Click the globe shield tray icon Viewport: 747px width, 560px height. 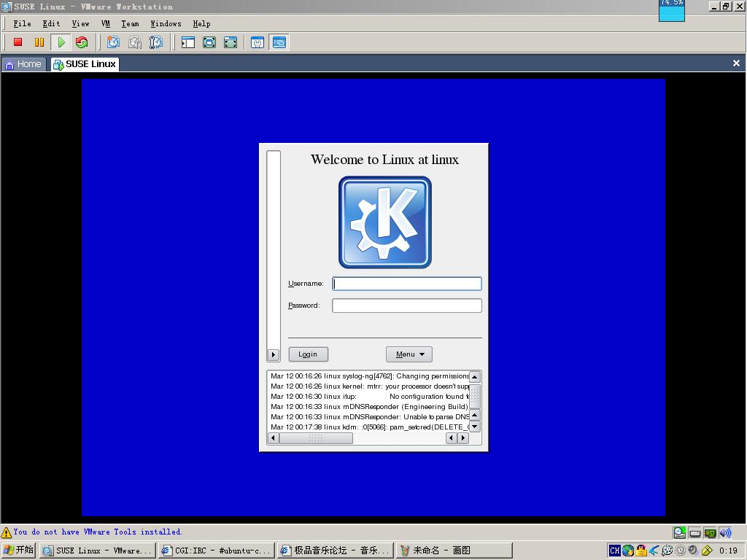point(628,551)
